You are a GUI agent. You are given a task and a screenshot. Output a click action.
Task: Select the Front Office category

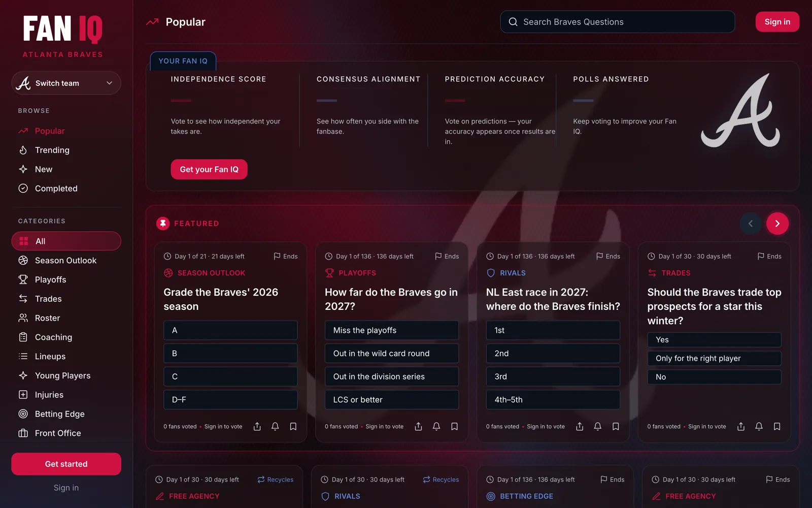tap(66, 433)
